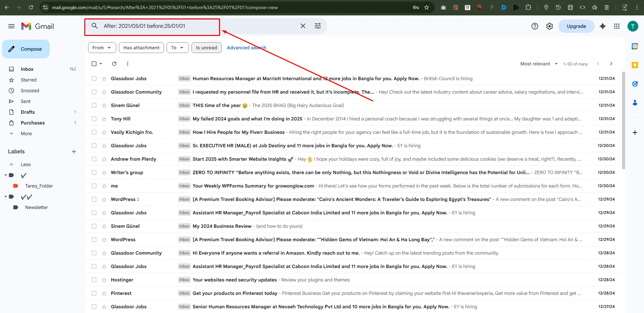Create a new label with plus icon

click(x=74, y=152)
